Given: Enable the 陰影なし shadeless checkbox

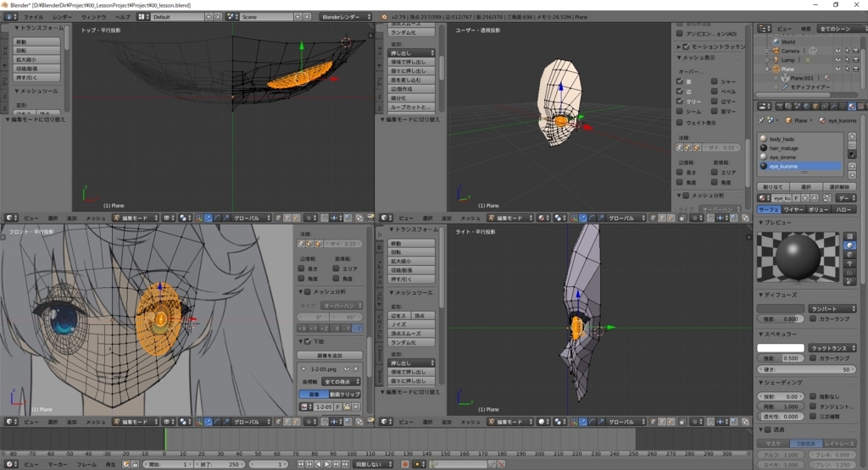Looking at the screenshot, I should (813, 396).
